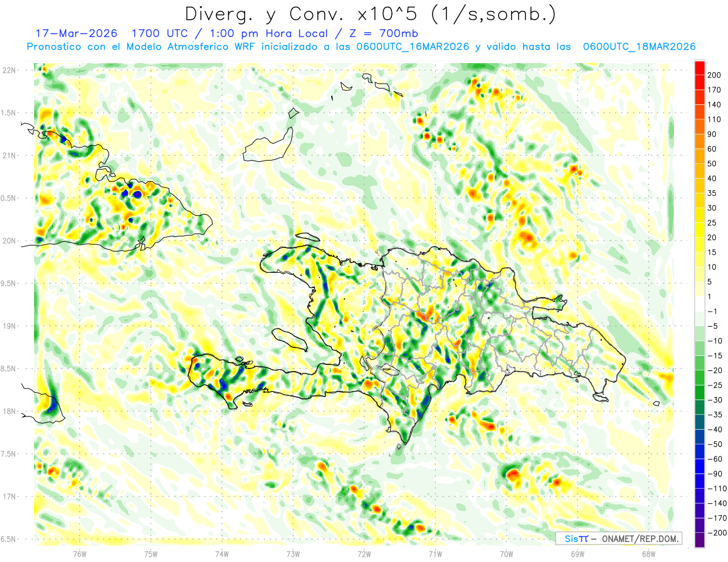This screenshot has height=562, width=728.
Task: Select the "7.5N" axis label
Action: [x=8, y=453]
